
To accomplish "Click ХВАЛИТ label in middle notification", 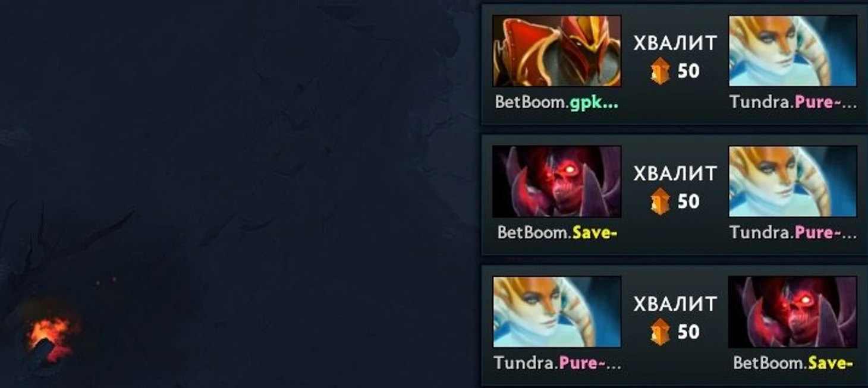I will tap(675, 174).
